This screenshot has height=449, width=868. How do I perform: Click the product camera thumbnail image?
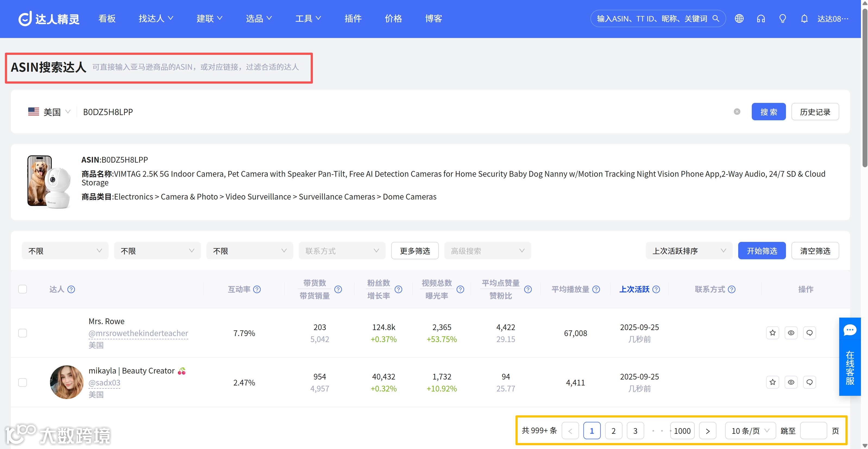(x=49, y=182)
